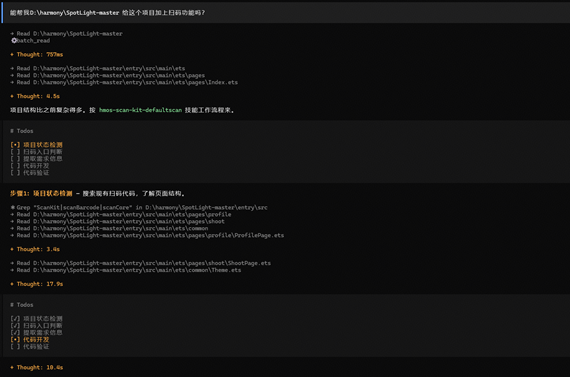Open the hmos-scan-kit-defaultscan skill link
Screen dimensions: 570x377
(140, 110)
